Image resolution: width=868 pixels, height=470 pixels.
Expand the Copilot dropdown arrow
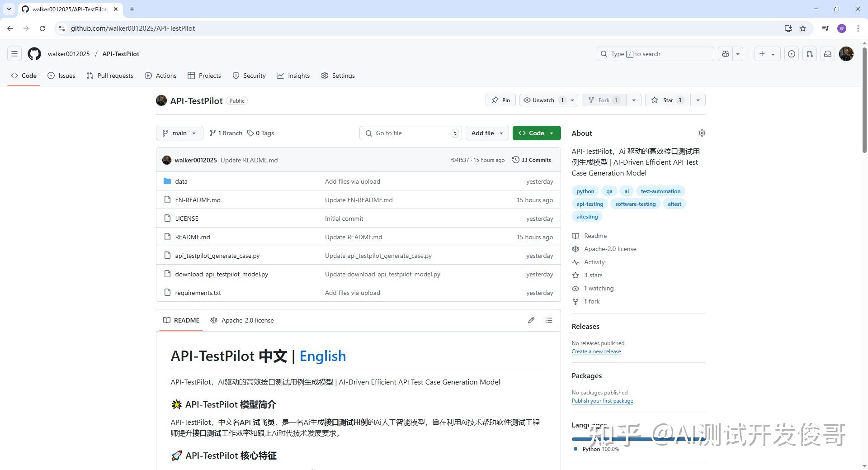(x=738, y=54)
